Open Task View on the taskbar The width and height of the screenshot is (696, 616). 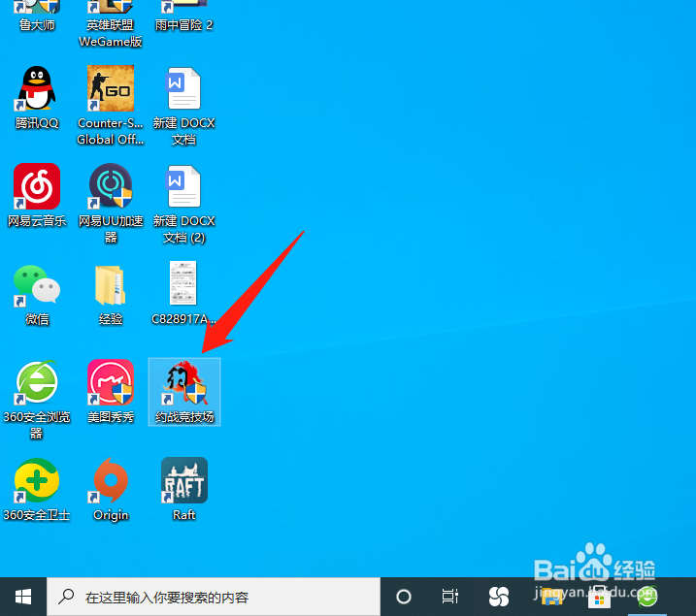(450, 597)
